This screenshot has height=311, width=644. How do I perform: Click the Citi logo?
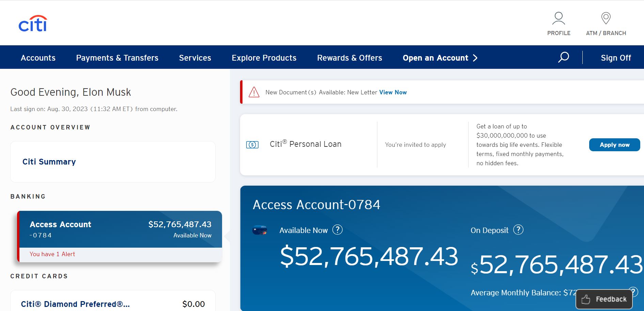point(33,24)
